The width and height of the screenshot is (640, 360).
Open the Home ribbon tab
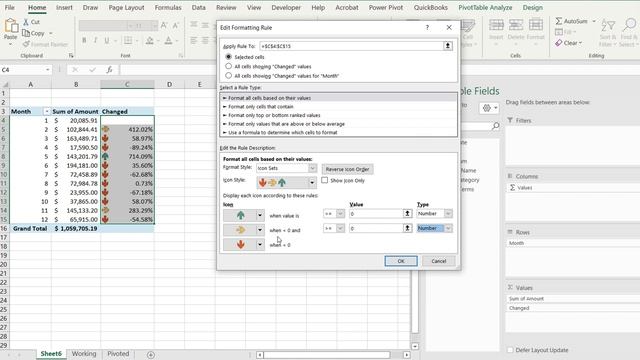37,7
